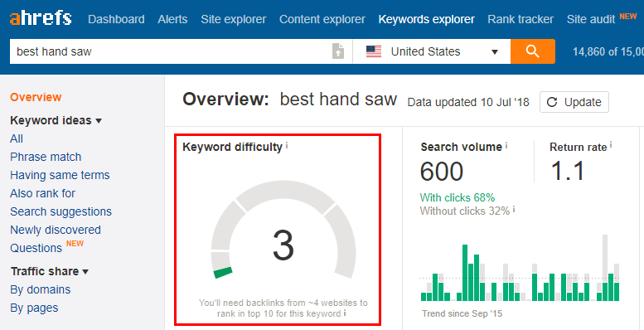Viewport: 644px width, 330px height.
Task: Click the upload file icon in search box
Action: [338, 51]
